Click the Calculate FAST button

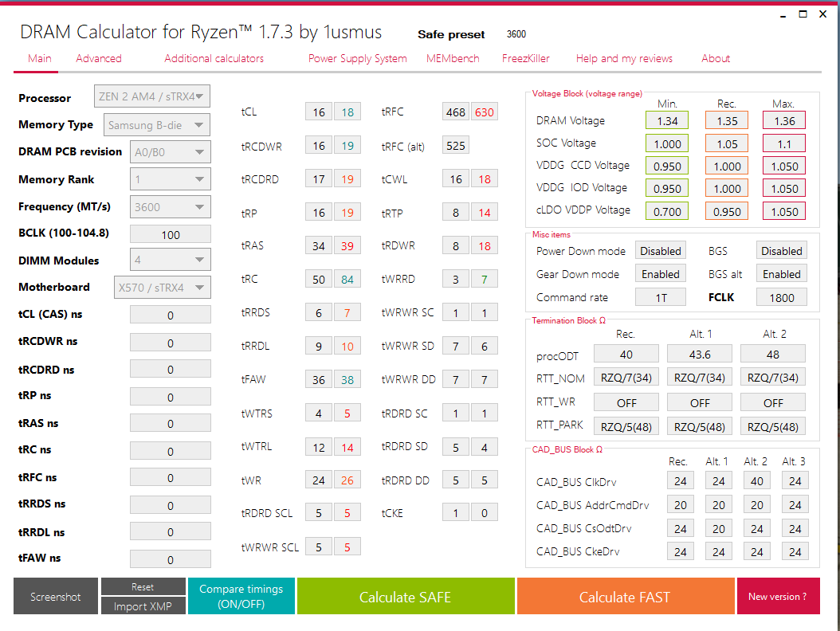coord(625,596)
